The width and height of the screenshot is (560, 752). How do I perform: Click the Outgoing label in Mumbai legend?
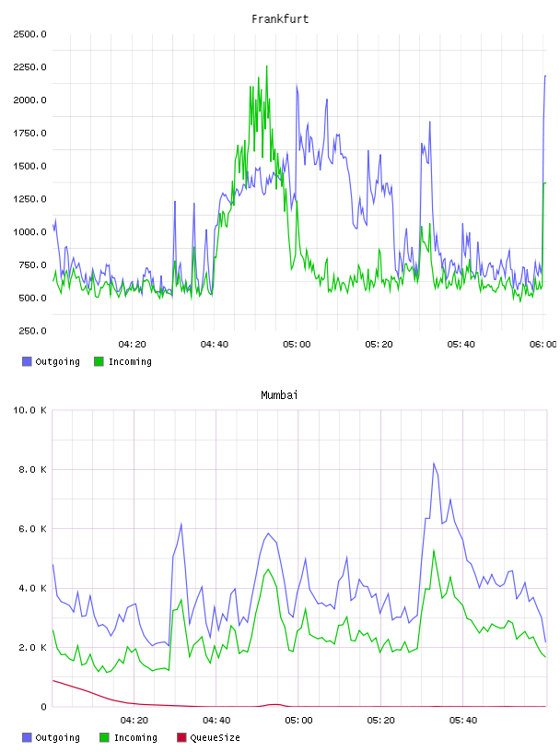[x=57, y=737]
